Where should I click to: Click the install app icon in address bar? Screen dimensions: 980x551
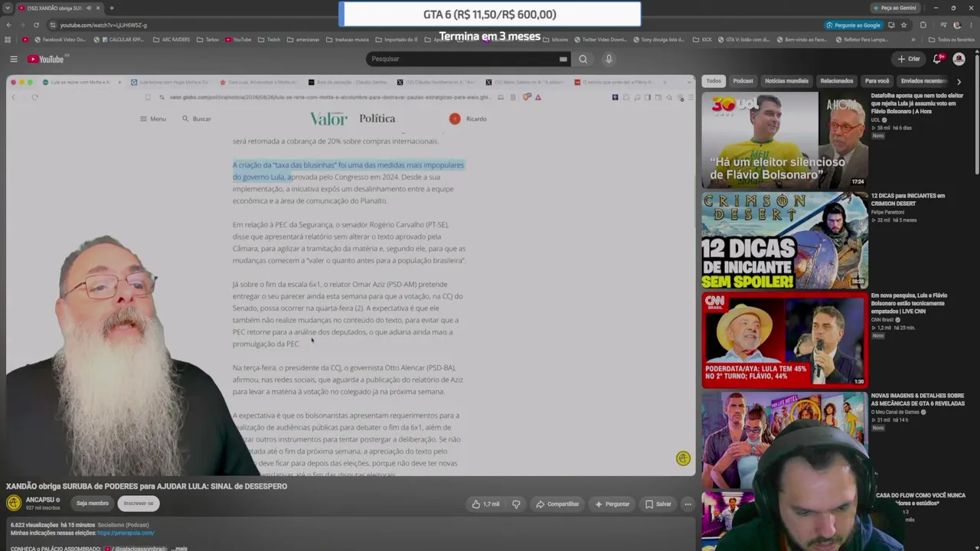[x=891, y=25]
